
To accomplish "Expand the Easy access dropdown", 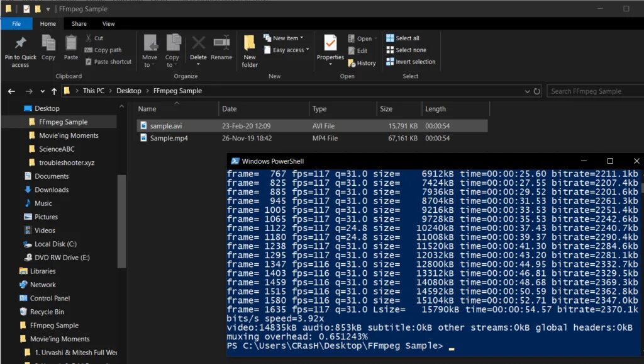I will point(286,50).
